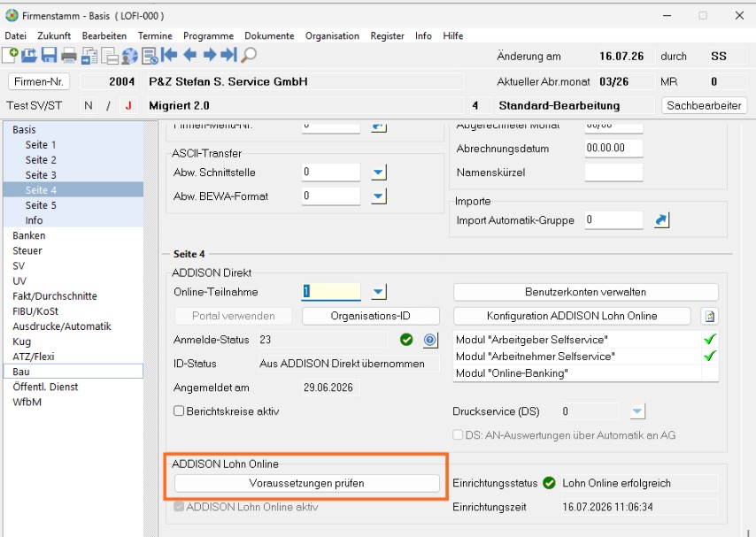Select Steuer in the left navigation
This screenshot has height=537, width=756.
click(x=27, y=250)
